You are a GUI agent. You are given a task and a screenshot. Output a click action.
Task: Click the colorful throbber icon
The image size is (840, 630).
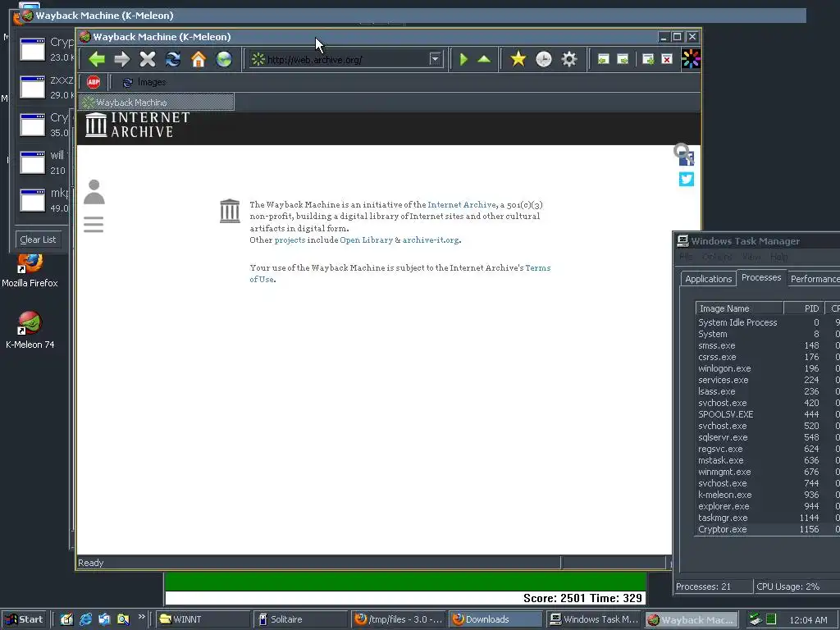pyautogui.click(x=691, y=59)
